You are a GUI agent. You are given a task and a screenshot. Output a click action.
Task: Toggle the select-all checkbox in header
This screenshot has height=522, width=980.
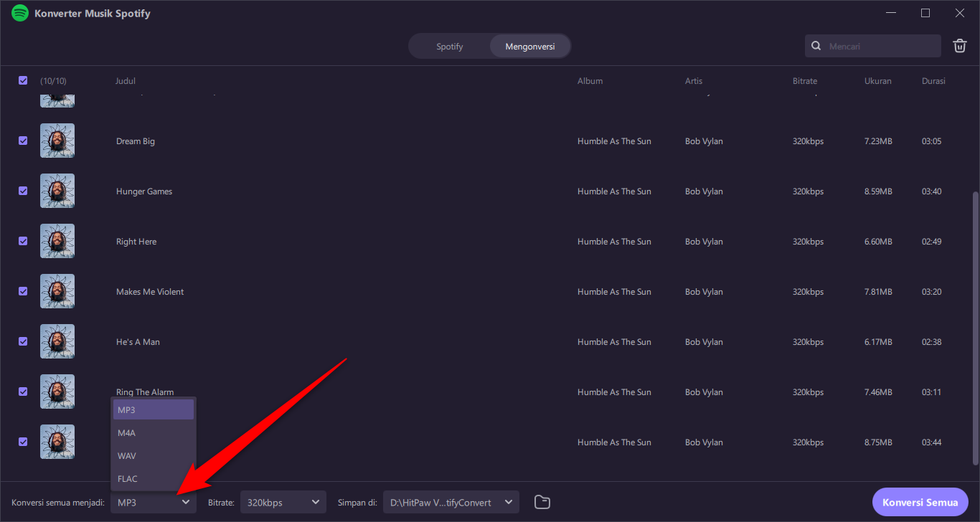[x=23, y=80]
